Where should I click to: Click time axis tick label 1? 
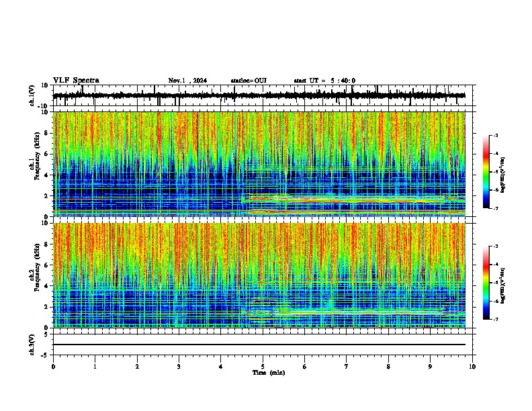(95, 367)
